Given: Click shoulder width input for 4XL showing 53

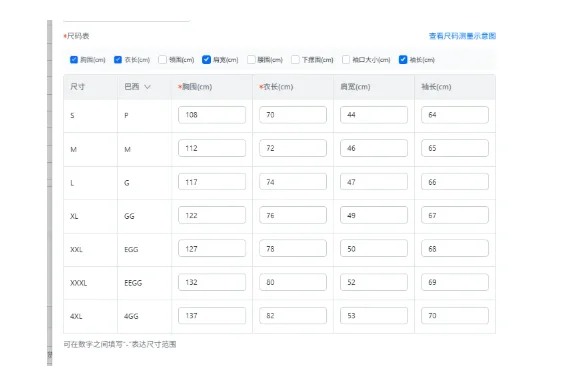Looking at the screenshot, I should click(x=374, y=316).
